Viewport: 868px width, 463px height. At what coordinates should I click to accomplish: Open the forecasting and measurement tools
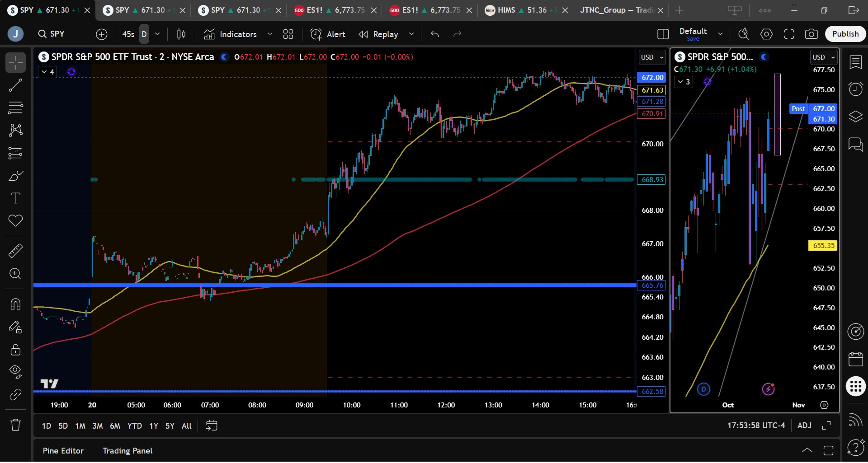[x=15, y=153]
